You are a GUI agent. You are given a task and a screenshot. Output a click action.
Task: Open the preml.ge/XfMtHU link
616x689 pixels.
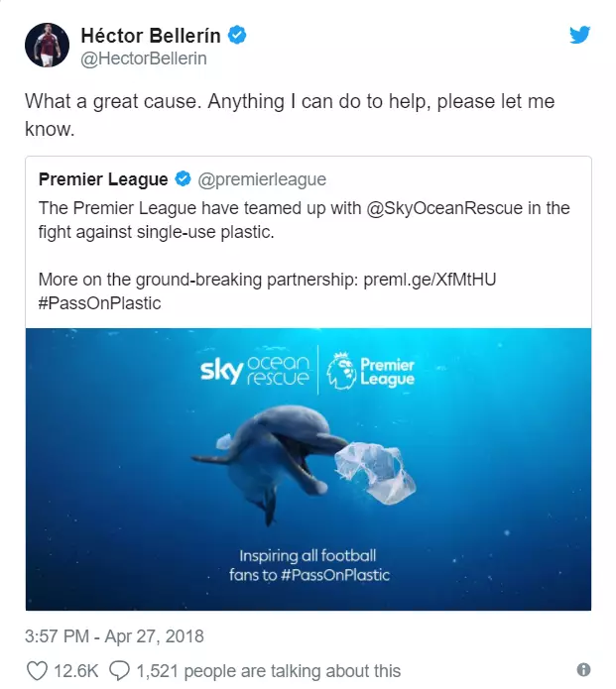coord(430,280)
